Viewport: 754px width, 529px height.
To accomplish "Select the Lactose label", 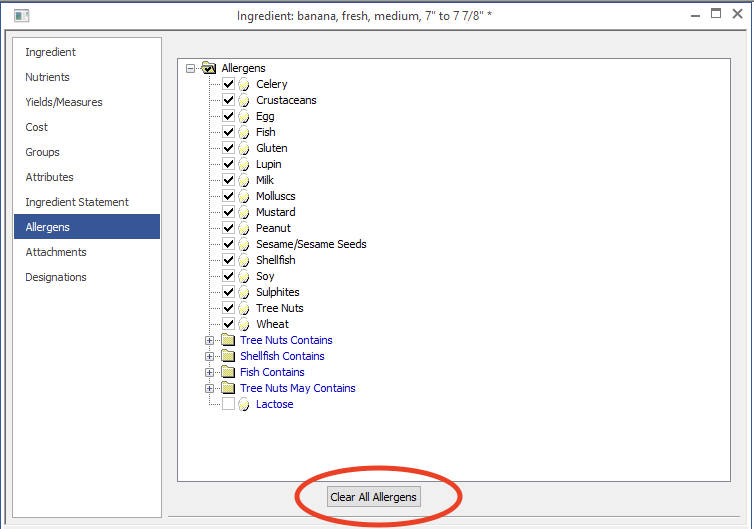I will pos(275,404).
